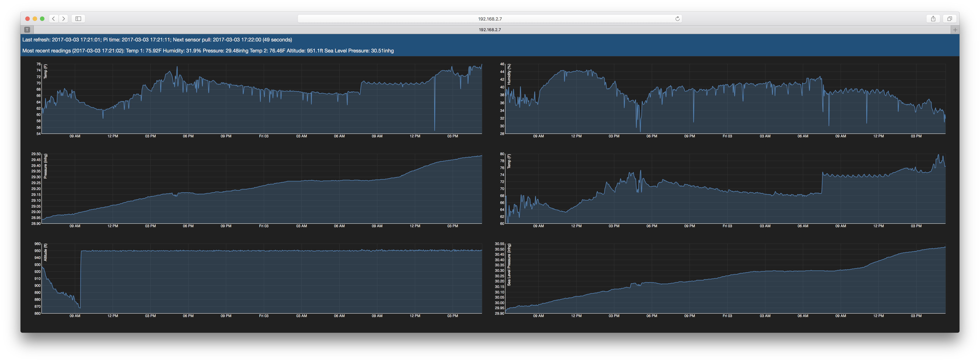Click the 'Fri 03' label under the Altitude chart
The height and width of the screenshot is (362, 980).
[x=264, y=316]
